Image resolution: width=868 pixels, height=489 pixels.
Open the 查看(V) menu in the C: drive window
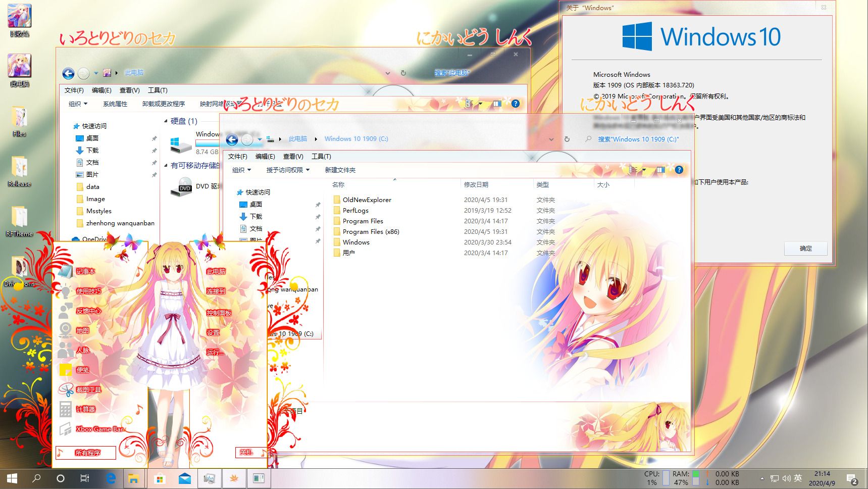(x=293, y=157)
